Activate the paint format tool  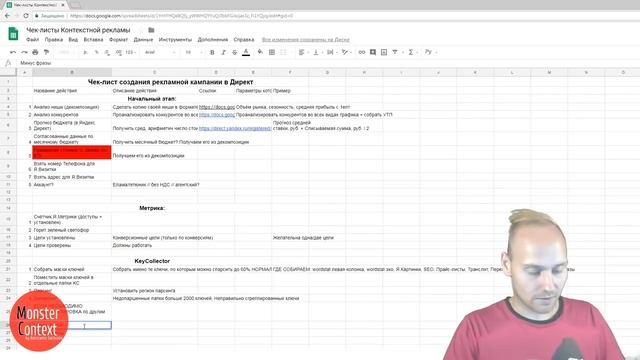pyautogui.click(x=46, y=52)
